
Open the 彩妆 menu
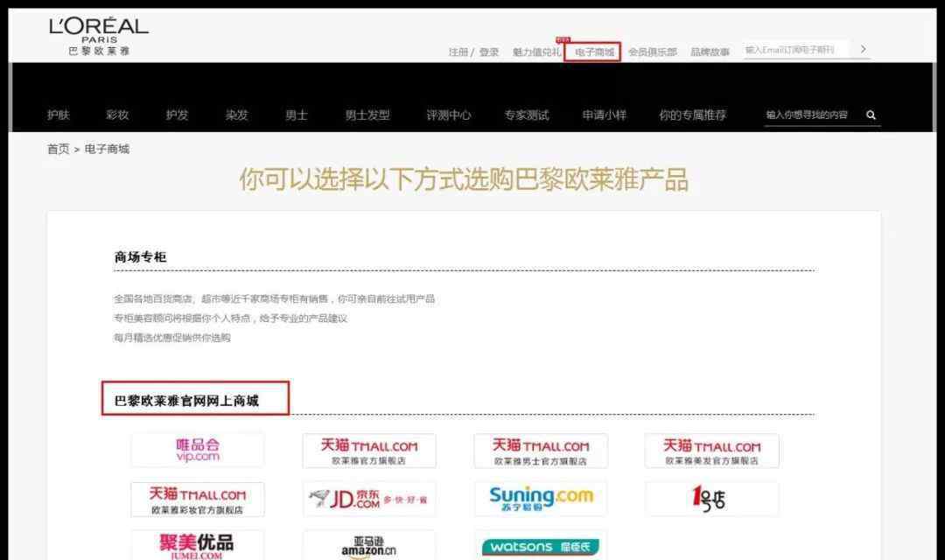coord(117,115)
